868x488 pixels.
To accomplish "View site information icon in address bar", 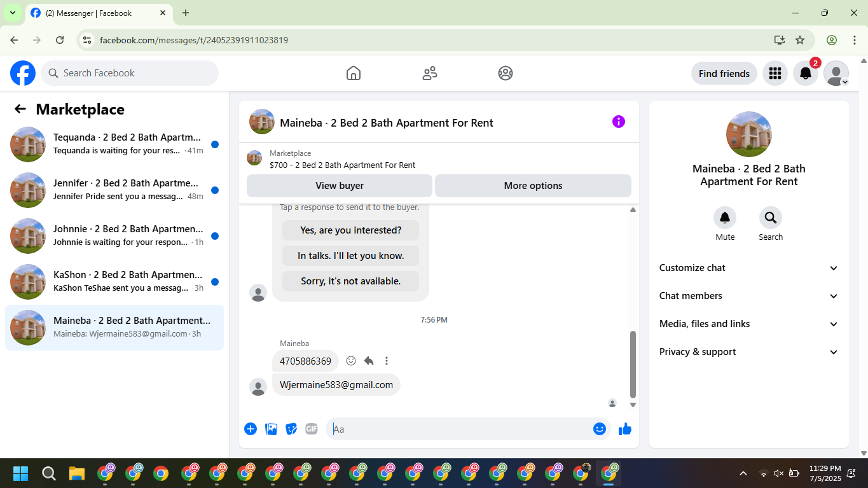I will (88, 40).
